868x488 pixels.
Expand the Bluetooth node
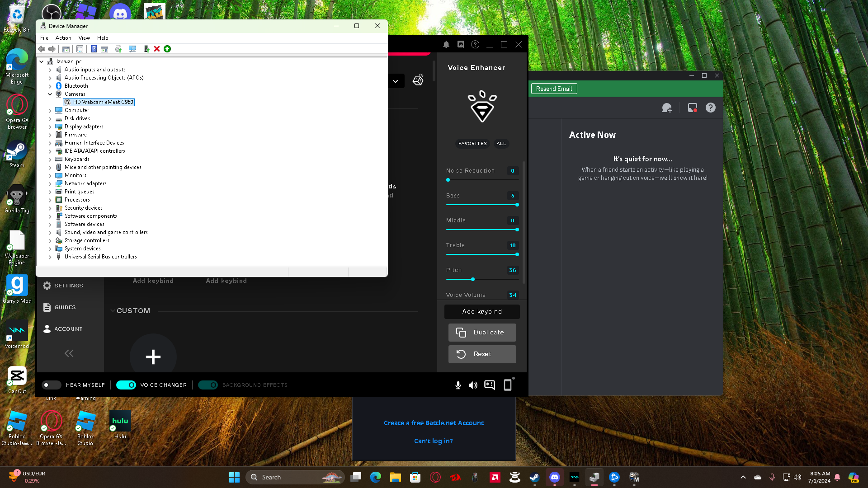50,86
